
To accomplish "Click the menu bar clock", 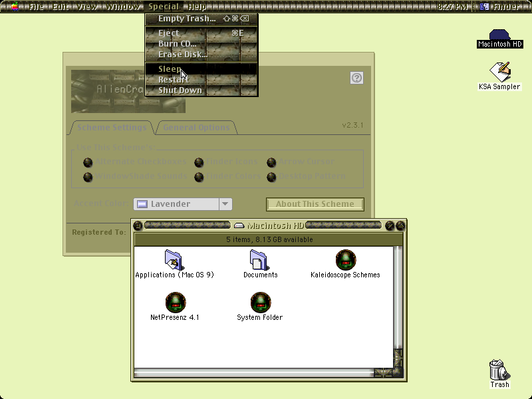I will (452, 7).
